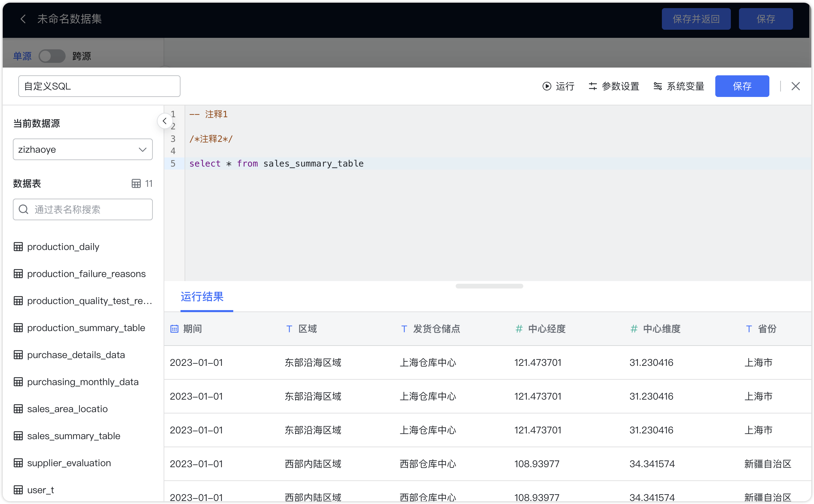Select production_summary_table in list
814x504 pixels.
point(86,328)
